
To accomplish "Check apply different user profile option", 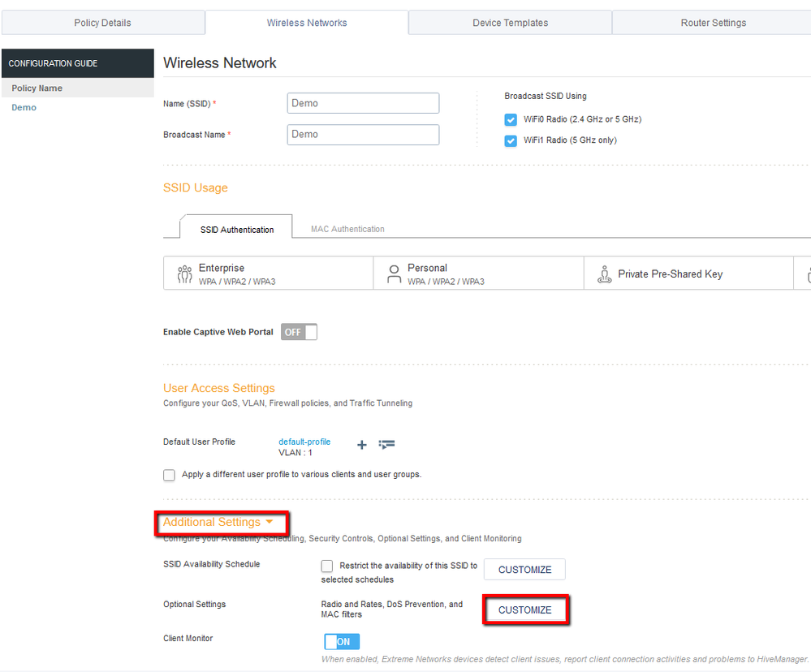I will tap(169, 475).
